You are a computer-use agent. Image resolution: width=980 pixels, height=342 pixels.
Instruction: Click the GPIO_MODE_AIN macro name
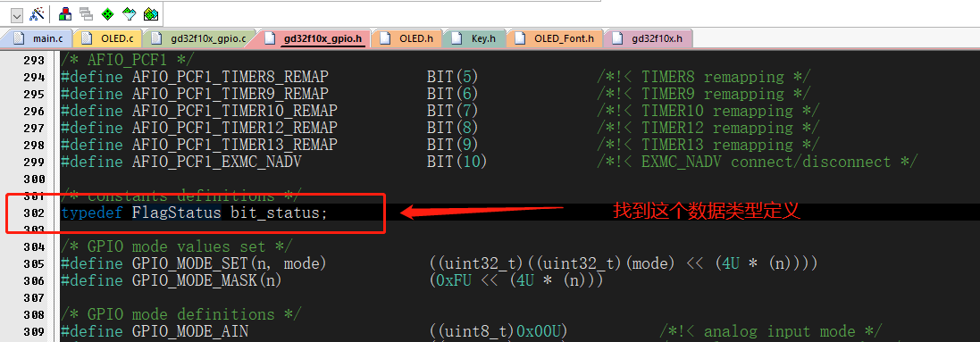(190, 331)
